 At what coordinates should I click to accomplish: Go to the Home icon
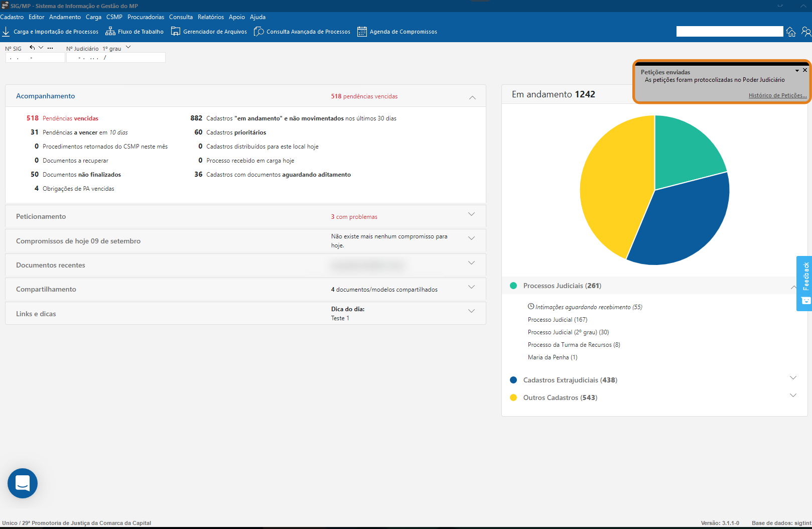(x=791, y=32)
